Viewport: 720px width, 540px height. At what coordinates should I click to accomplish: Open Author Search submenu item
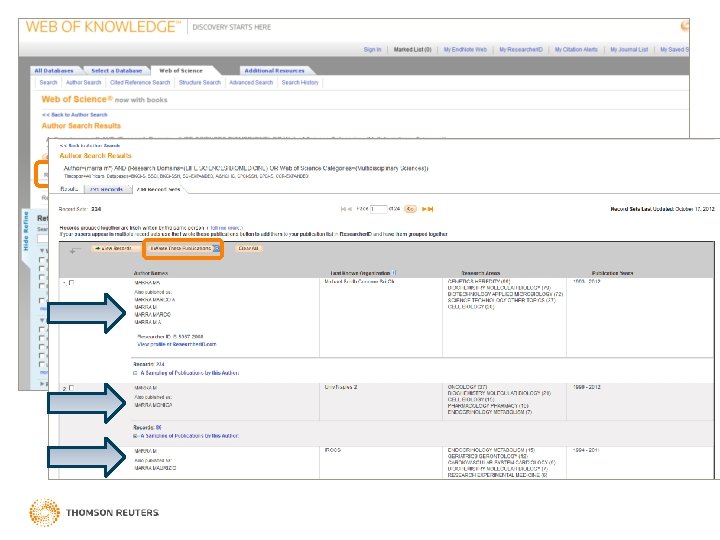click(84, 83)
